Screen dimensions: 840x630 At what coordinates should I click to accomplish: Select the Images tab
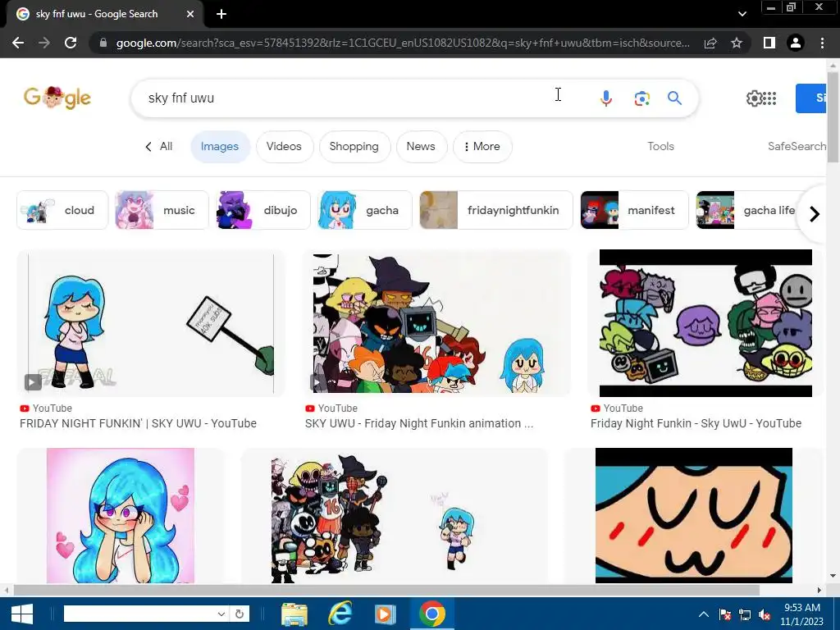point(220,146)
